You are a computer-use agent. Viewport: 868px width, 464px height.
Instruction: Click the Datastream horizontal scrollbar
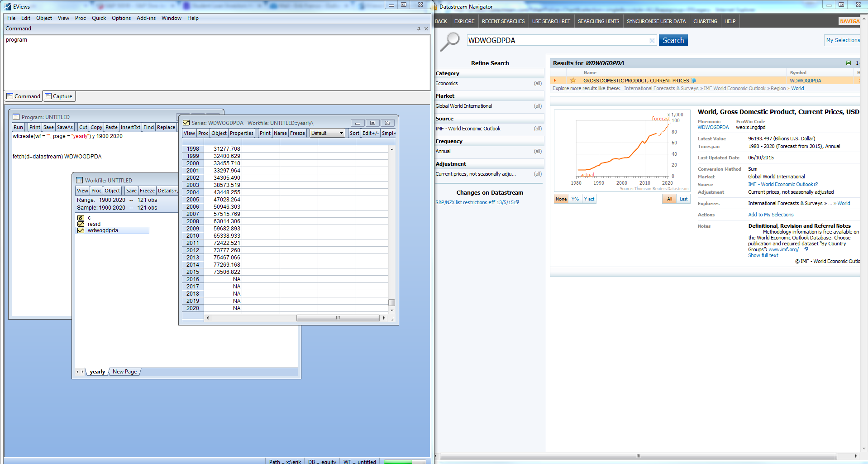click(638, 456)
